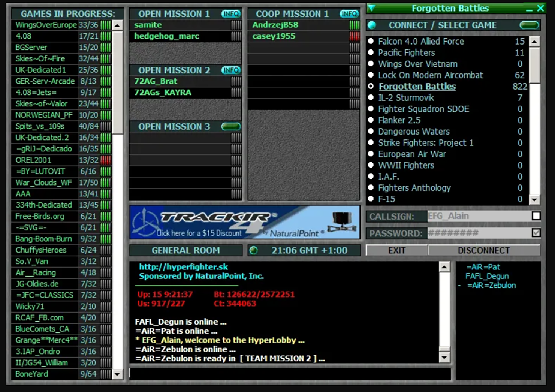The image size is (555, 392).
Task: Open the GENERAL ROOM tab
Action: 186,250
